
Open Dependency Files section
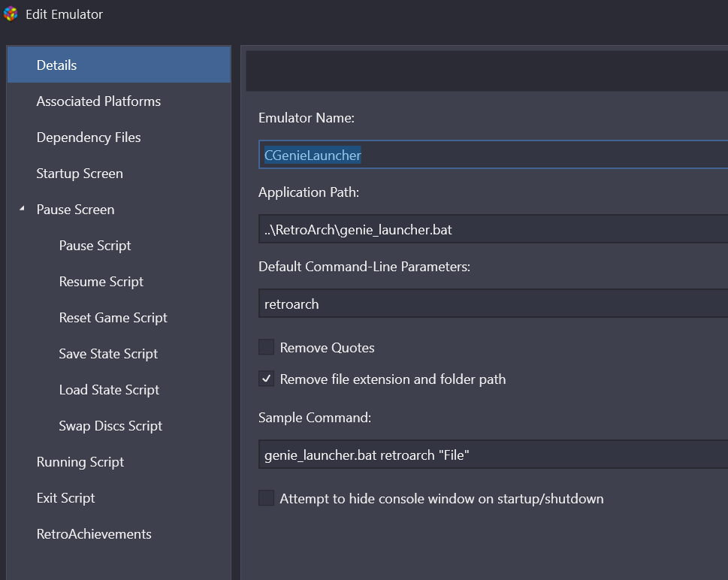[x=119, y=137]
